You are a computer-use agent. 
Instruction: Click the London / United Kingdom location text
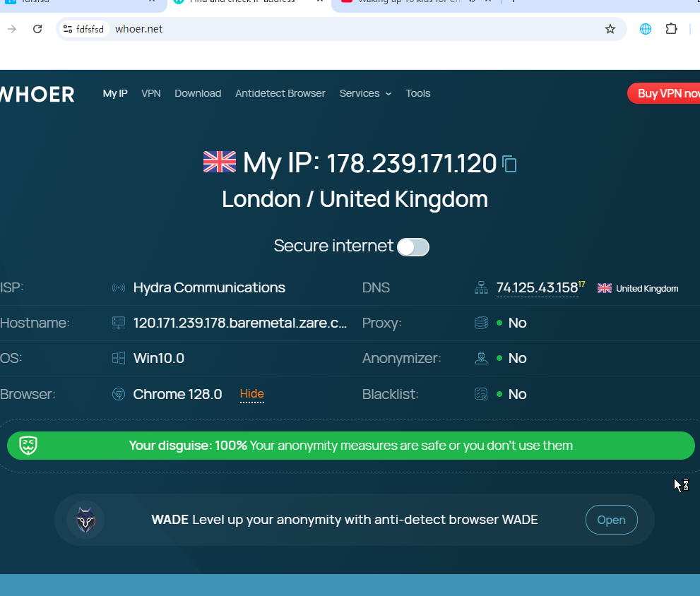tap(355, 199)
